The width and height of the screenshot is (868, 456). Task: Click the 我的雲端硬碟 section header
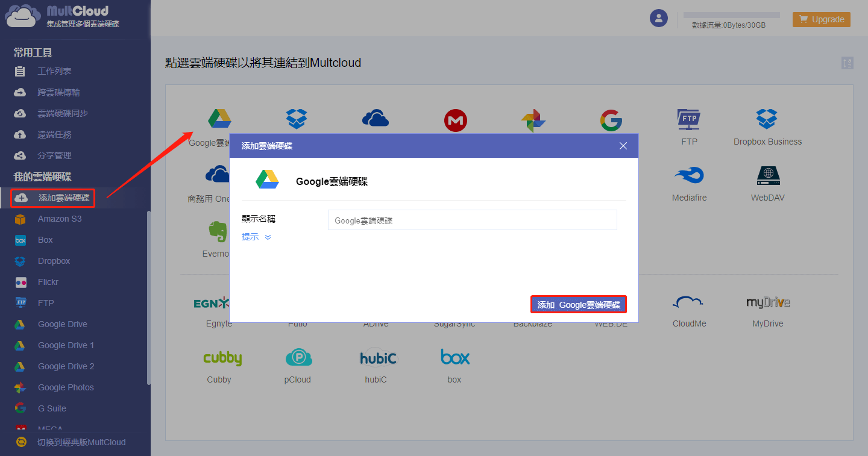coord(42,176)
